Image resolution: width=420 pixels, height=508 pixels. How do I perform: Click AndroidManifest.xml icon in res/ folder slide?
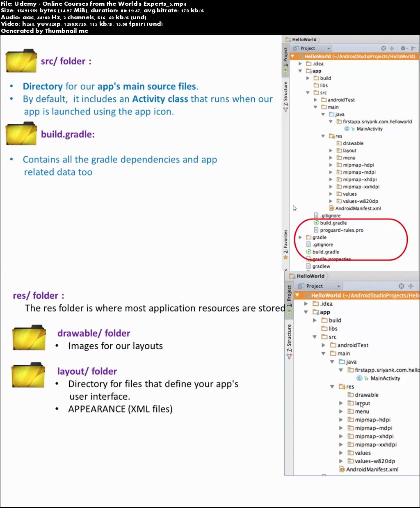point(342,469)
